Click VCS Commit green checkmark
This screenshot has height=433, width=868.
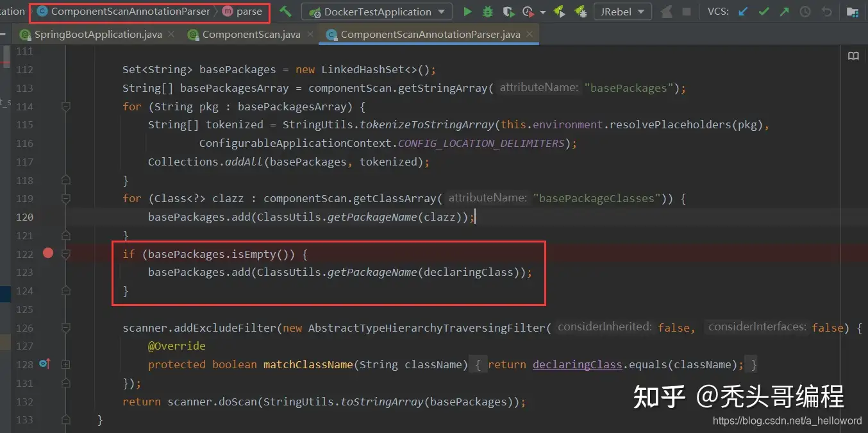pyautogui.click(x=764, y=12)
